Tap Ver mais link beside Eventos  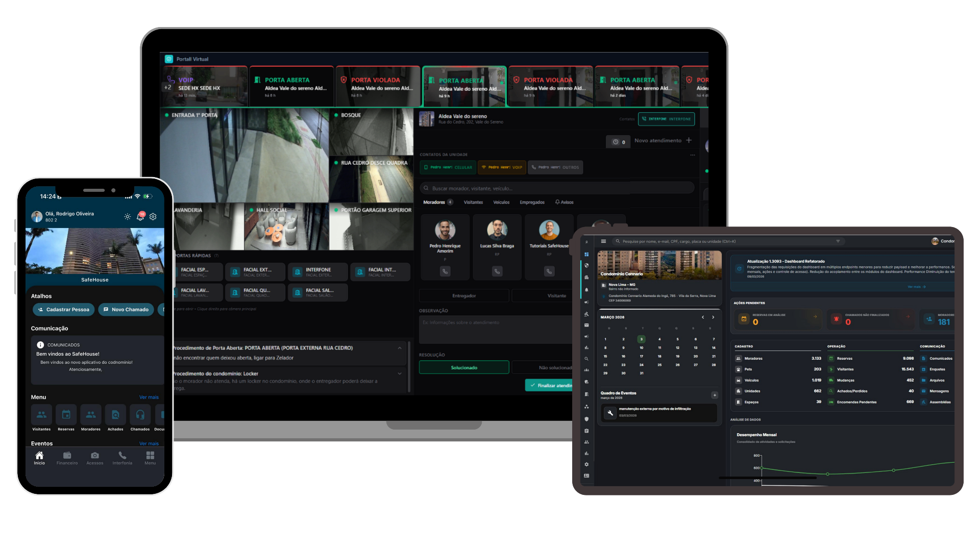coord(149,444)
